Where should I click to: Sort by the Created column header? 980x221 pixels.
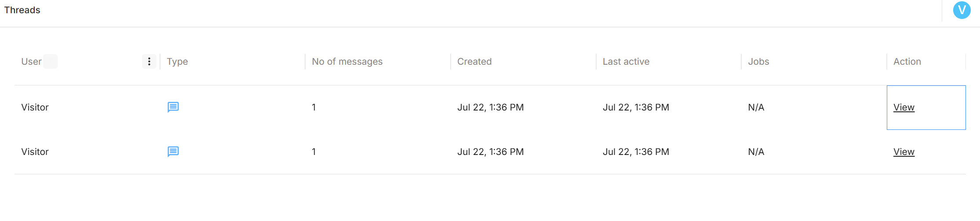coord(474,62)
